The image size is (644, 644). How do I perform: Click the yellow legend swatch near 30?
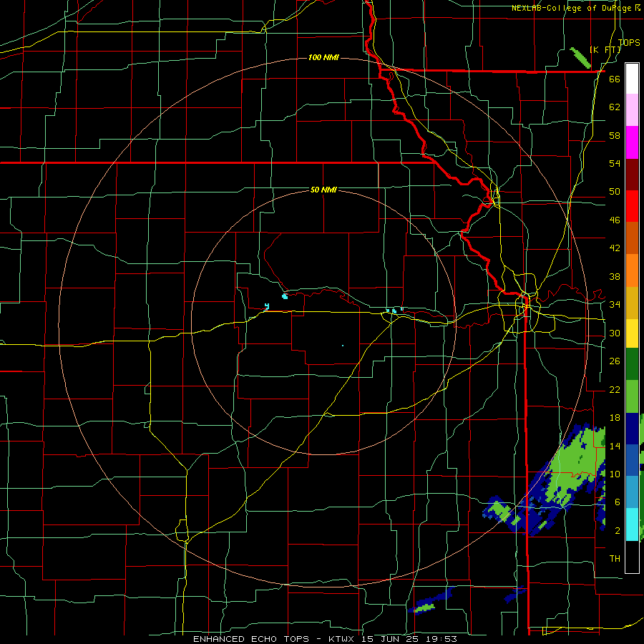point(632,333)
